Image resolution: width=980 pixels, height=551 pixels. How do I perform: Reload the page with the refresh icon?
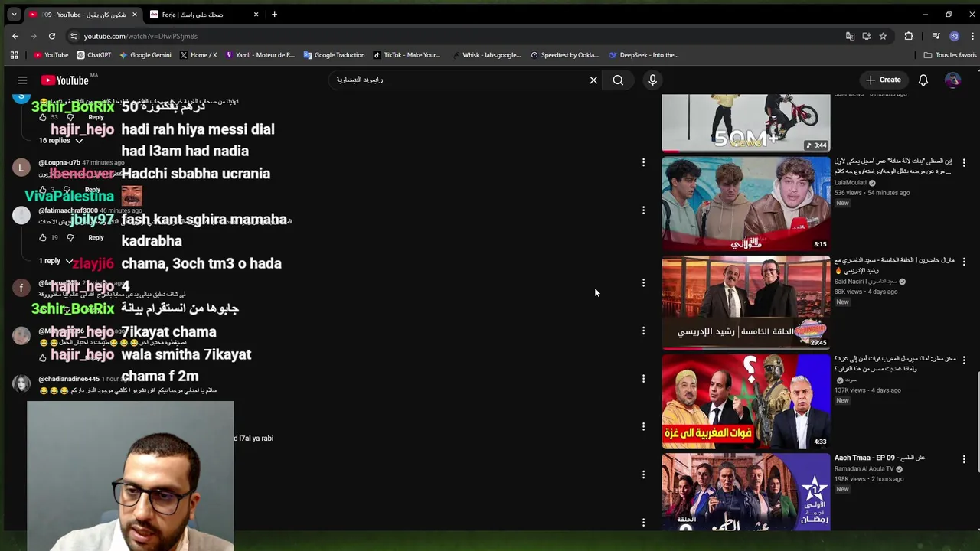point(52,36)
